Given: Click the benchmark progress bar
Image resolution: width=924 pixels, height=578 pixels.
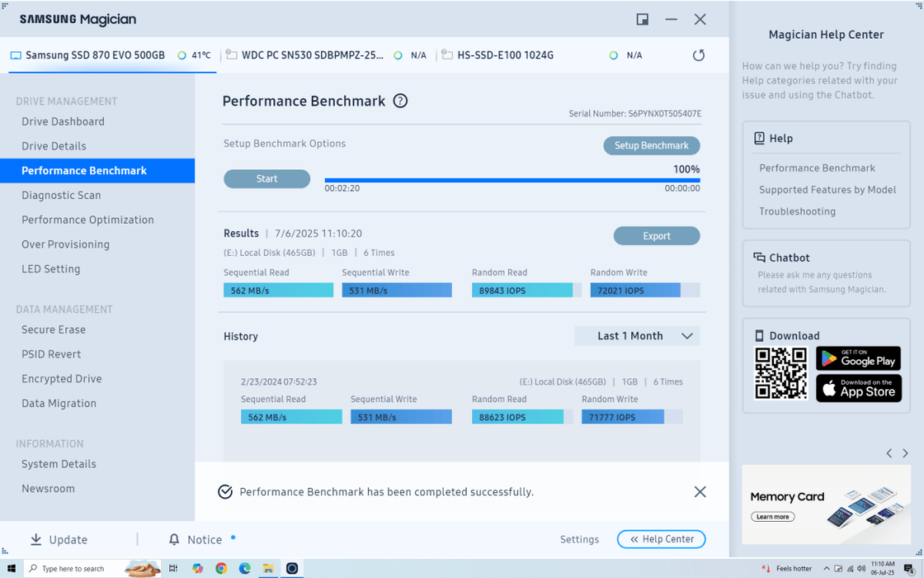Looking at the screenshot, I should click(511, 180).
